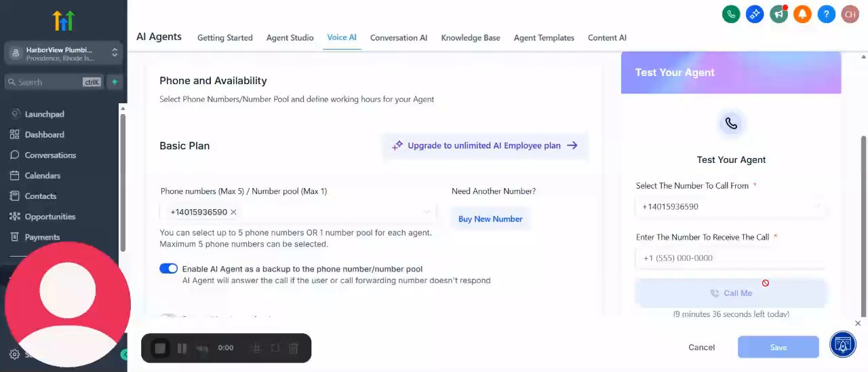Disable AI Agent backup toggle
868x372 pixels.
(168, 269)
